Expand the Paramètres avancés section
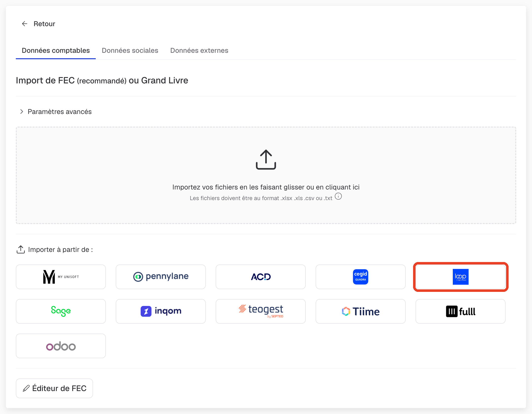Screen dimensions: 532x414 pyautogui.click(x=56, y=112)
